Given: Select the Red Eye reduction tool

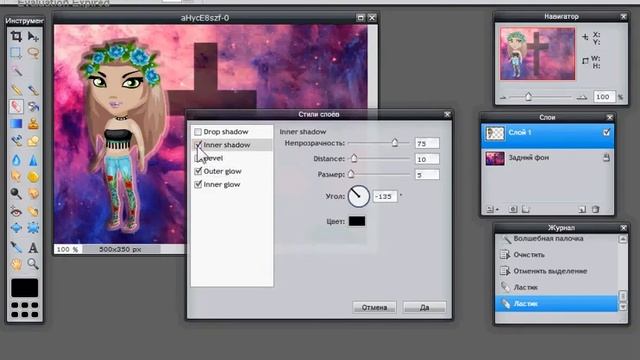Looking at the screenshot, I should [x=16, y=211].
